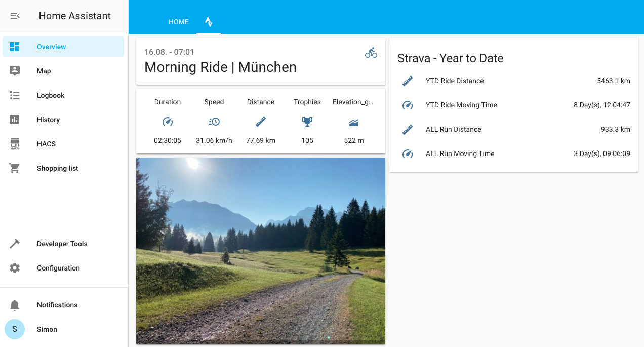Open Map in the sidebar

coord(63,71)
